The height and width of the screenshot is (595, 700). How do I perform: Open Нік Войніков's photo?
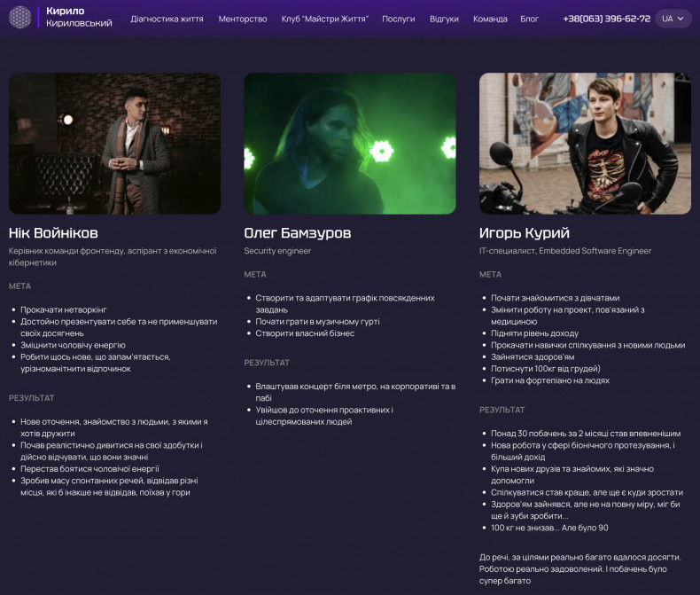coord(115,144)
